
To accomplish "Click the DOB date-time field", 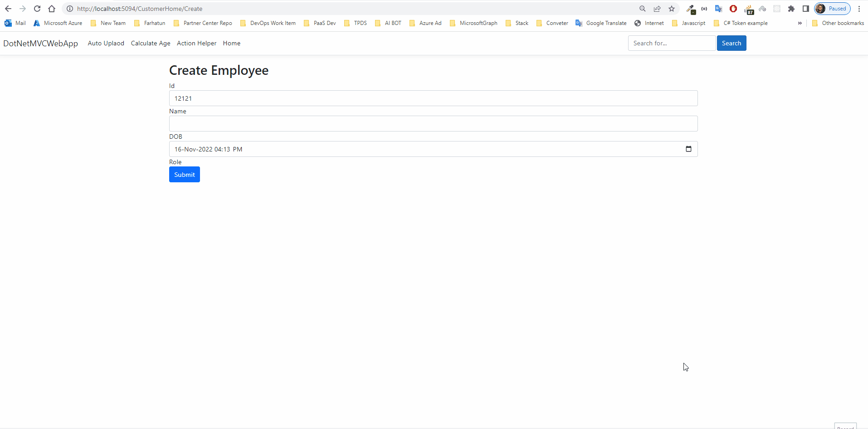I will tap(433, 149).
